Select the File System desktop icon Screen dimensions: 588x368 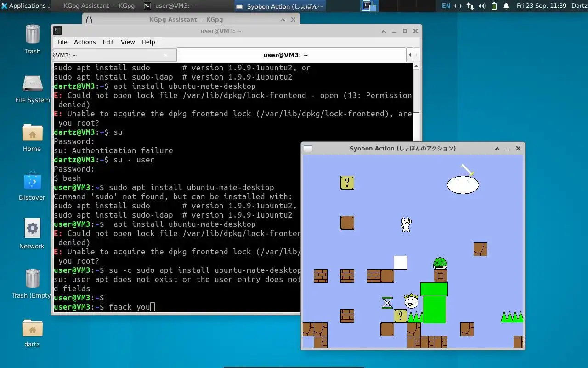pos(32,88)
